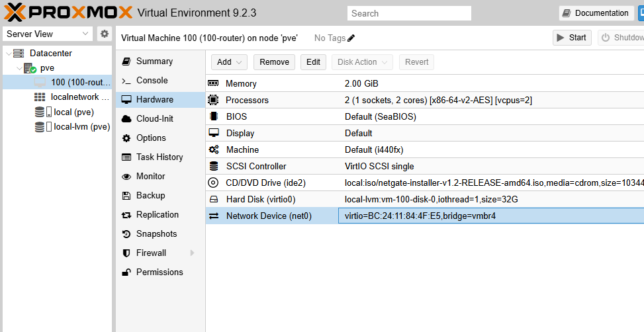
Task: Select the Hardware tab
Action: [x=160, y=99]
